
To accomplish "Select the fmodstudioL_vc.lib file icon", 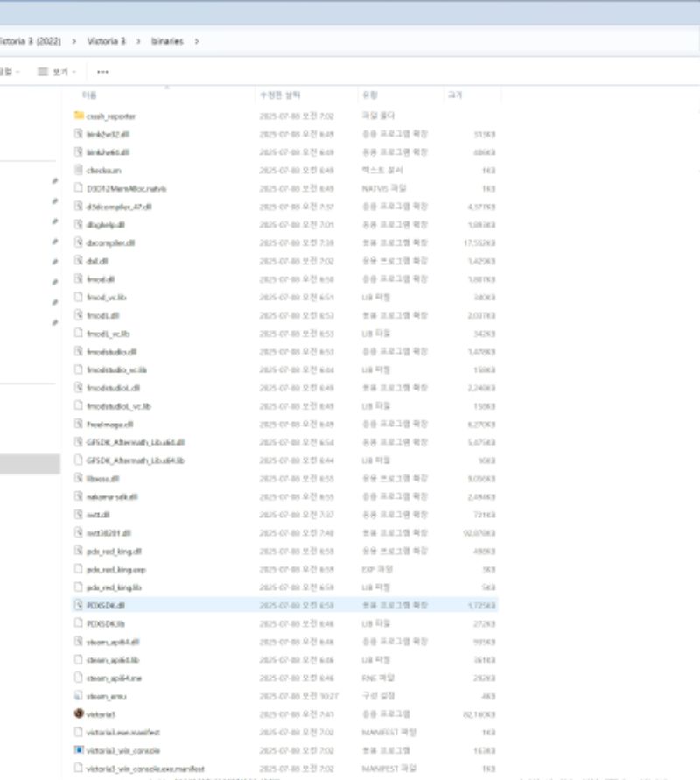I will coord(79,406).
